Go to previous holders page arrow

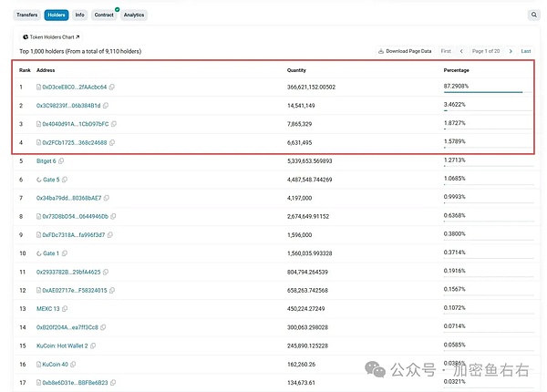(x=462, y=51)
